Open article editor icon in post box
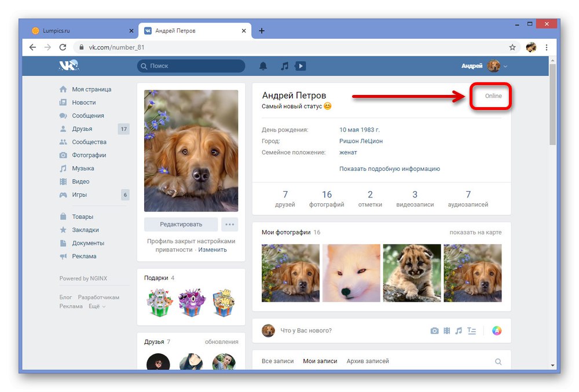Viewport: 579px width, 392px height. 471,331
